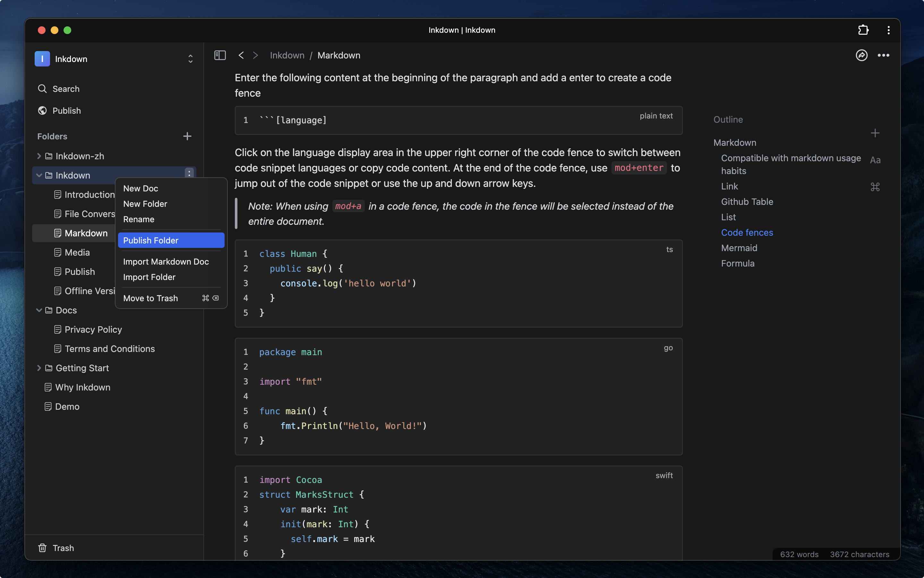Click the Inkdown workspace logo icon
The image size is (924, 578).
[42, 59]
